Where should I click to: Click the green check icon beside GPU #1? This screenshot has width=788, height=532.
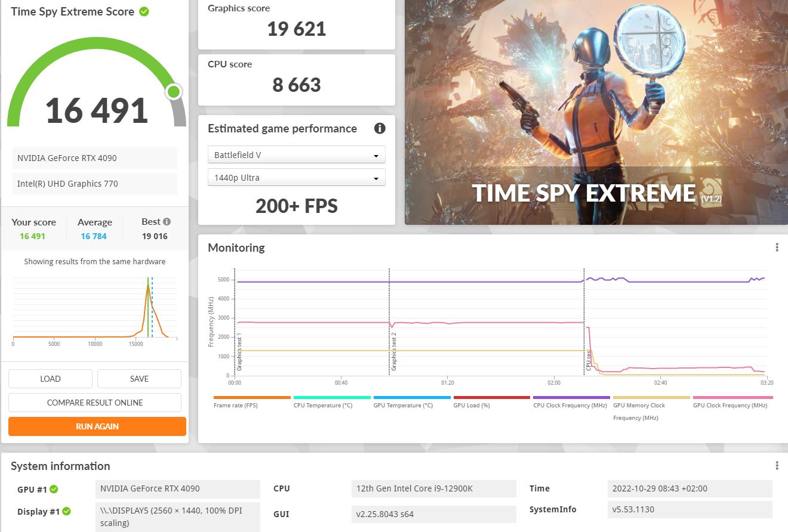[x=54, y=489]
